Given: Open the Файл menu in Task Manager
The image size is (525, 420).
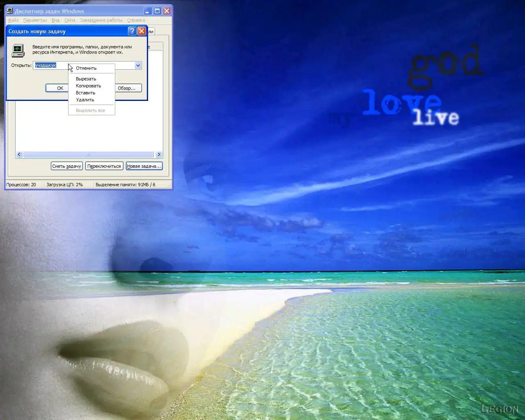Looking at the screenshot, I should [x=13, y=20].
